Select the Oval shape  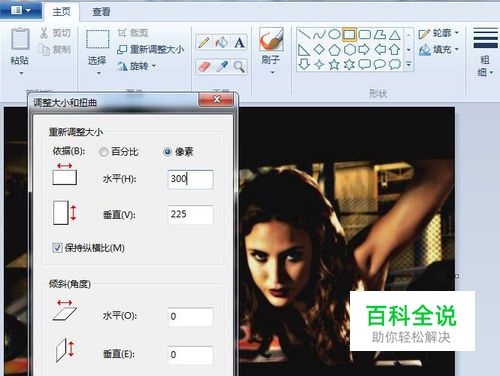click(x=334, y=34)
